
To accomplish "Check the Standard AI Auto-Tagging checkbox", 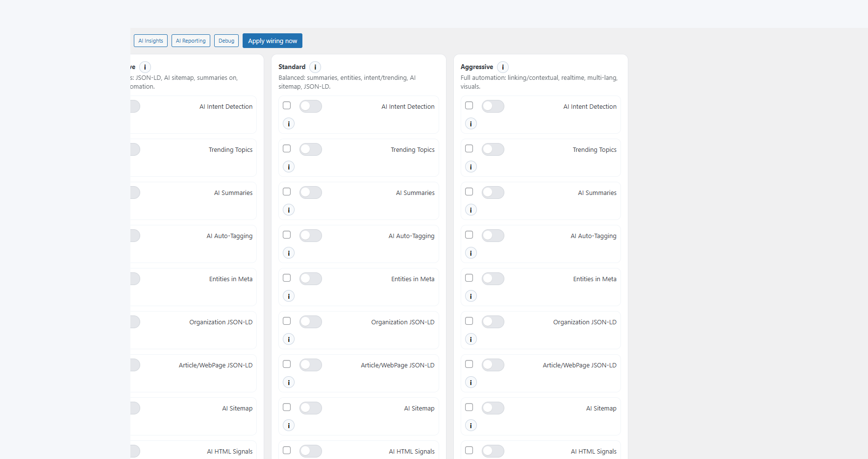I will (287, 235).
